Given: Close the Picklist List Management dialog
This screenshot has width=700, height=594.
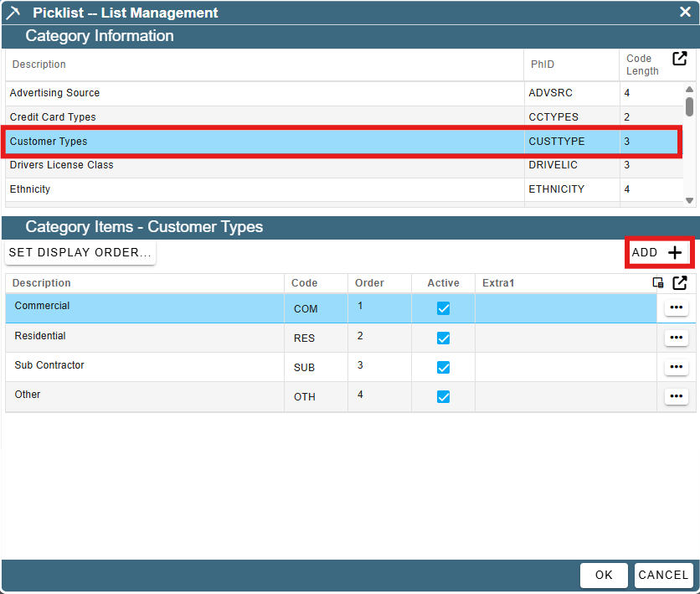Looking at the screenshot, I should [685, 12].
